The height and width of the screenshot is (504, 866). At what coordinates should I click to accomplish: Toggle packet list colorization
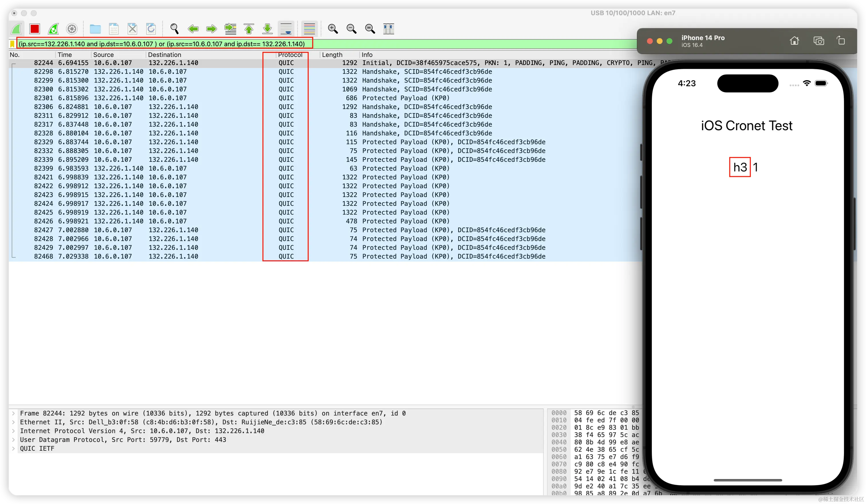309,29
